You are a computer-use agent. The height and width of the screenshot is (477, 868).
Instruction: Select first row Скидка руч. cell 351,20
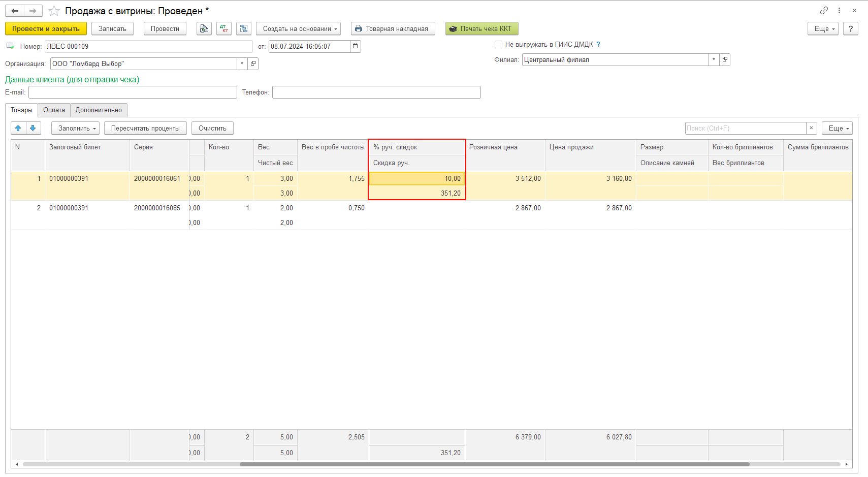click(x=416, y=193)
